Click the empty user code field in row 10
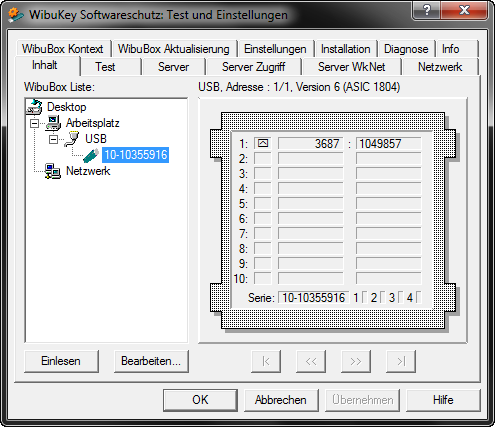This screenshot has width=495, height=427. point(388,278)
